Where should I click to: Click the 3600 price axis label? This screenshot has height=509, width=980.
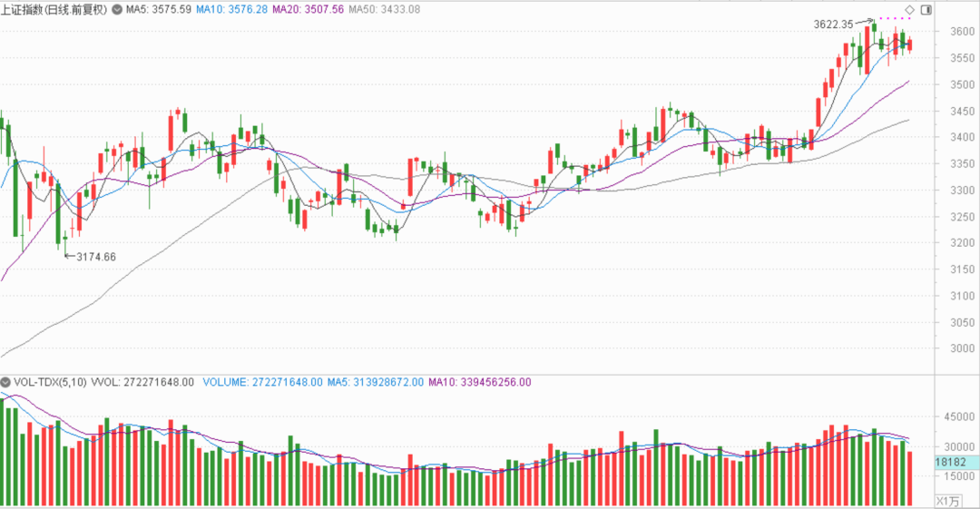point(962,31)
